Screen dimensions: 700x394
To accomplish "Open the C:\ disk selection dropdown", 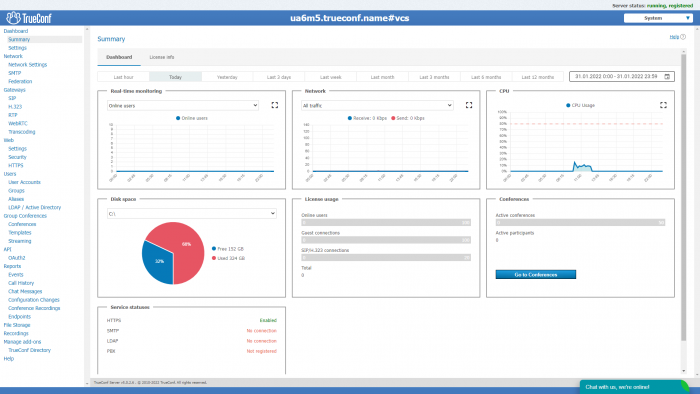I will (192, 214).
